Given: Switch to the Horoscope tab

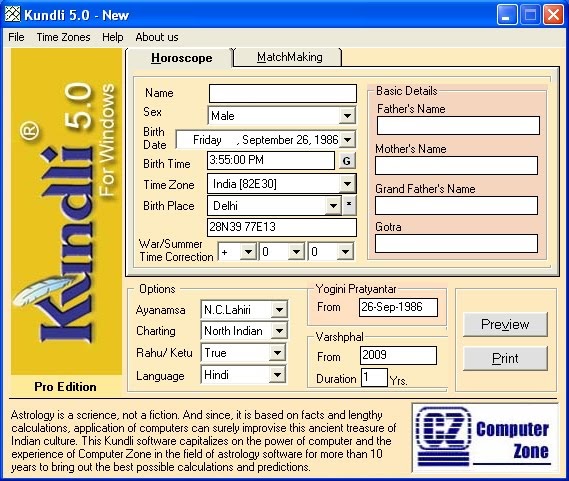Looking at the screenshot, I should click(181, 58).
